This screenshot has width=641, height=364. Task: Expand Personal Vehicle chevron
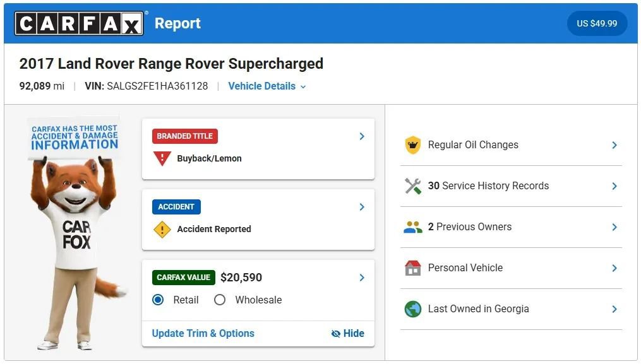(x=614, y=268)
